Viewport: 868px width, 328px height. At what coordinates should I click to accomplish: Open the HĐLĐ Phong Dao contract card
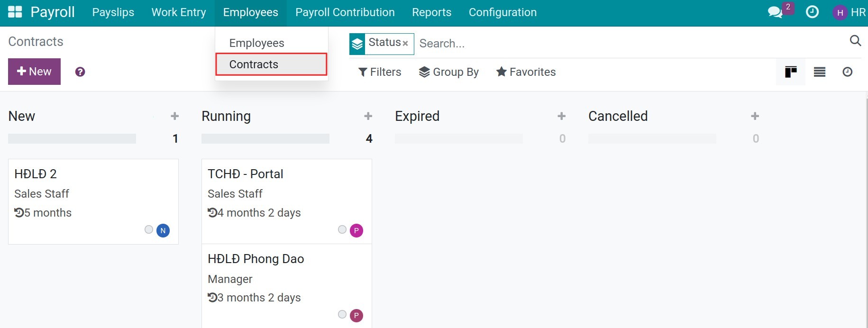pyautogui.click(x=287, y=286)
